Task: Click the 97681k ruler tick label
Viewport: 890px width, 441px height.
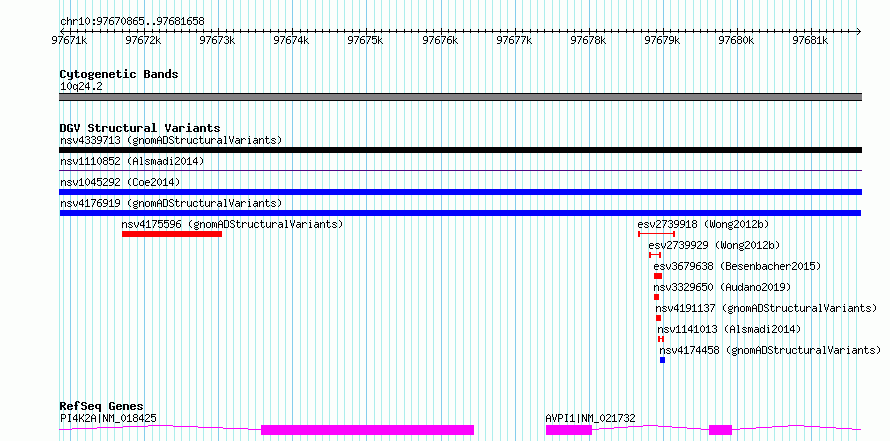Action: (x=811, y=40)
